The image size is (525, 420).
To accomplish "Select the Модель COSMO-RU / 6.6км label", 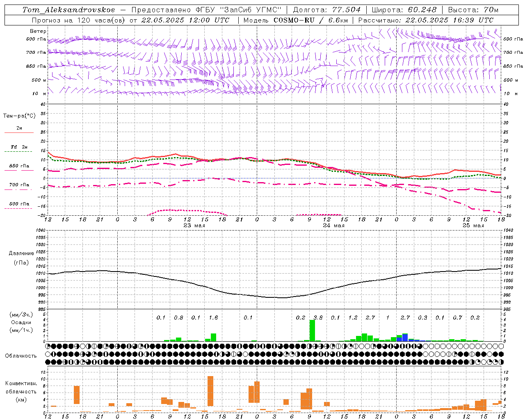I will (296, 20).
